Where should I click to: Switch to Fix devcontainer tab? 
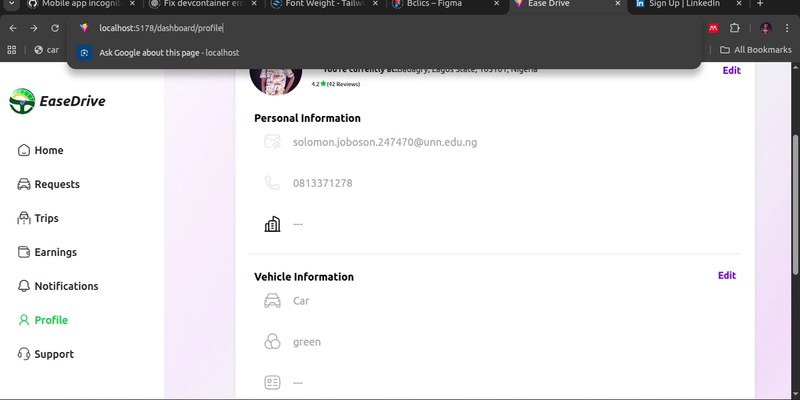click(202, 4)
